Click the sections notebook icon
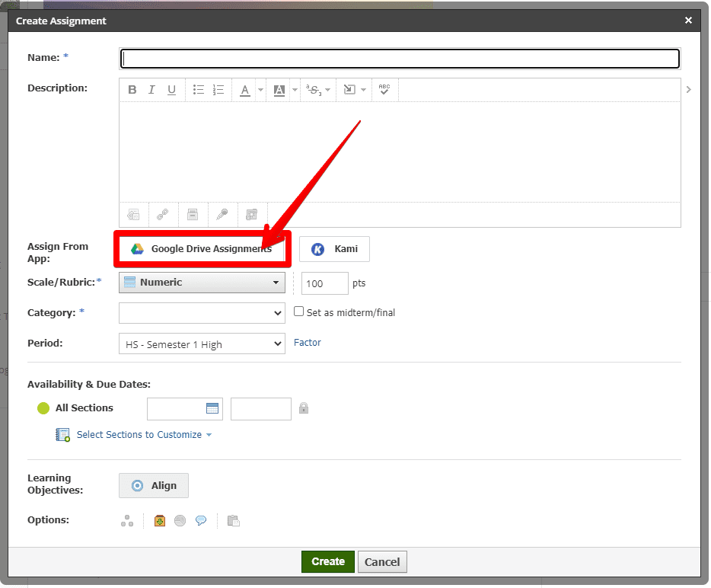Viewport: 711px width, 588px height. click(62, 435)
